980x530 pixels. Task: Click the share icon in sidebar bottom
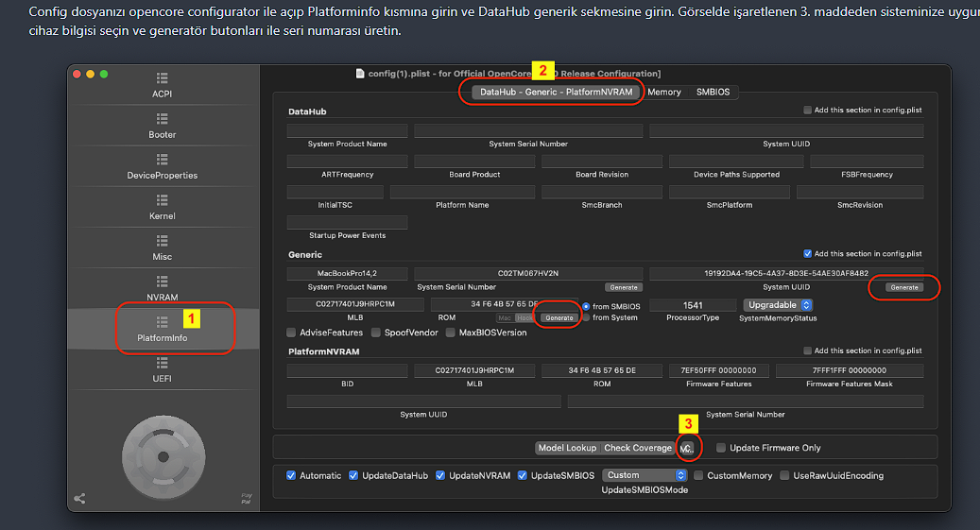[x=79, y=498]
